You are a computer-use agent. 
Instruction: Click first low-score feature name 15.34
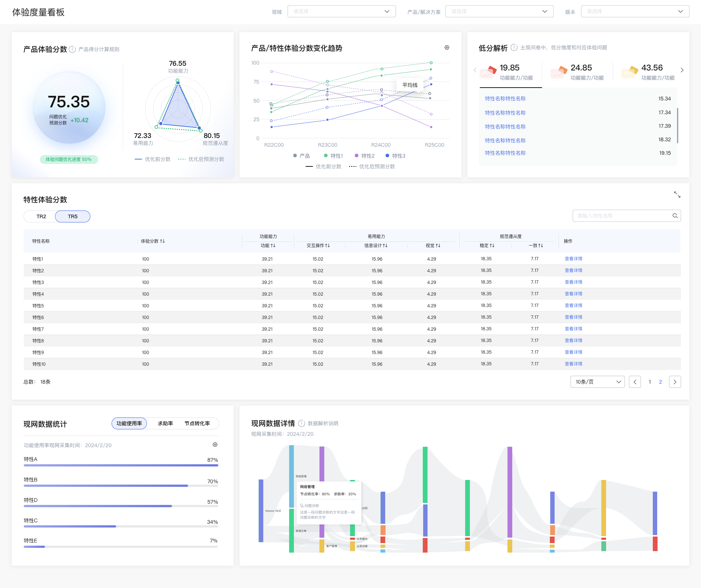(505, 99)
